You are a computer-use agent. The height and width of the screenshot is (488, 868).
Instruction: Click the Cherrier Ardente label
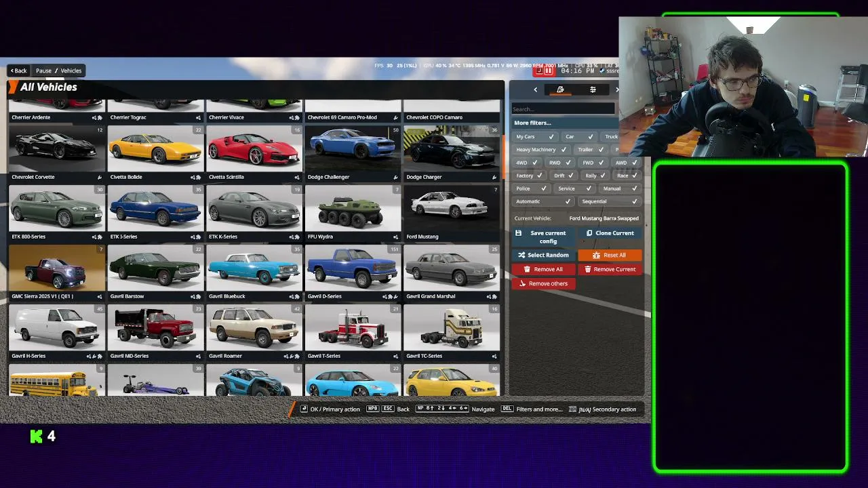(x=31, y=117)
